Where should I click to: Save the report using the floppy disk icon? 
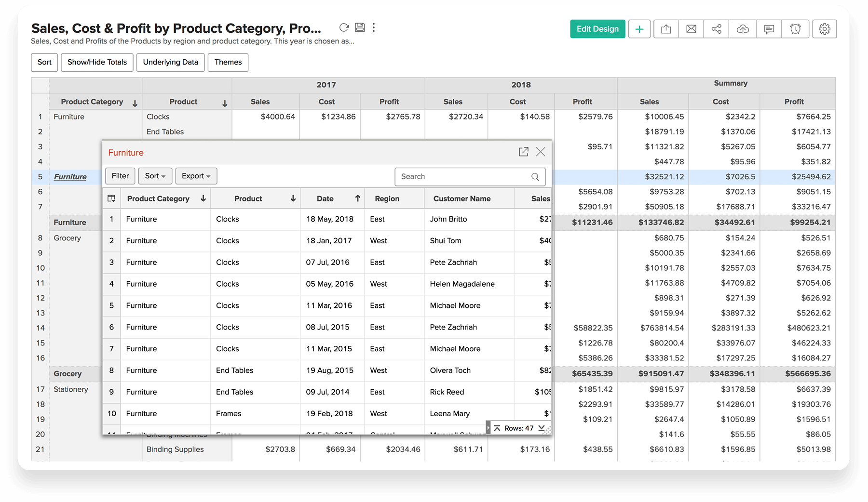pyautogui.click(x=360, y=27)
